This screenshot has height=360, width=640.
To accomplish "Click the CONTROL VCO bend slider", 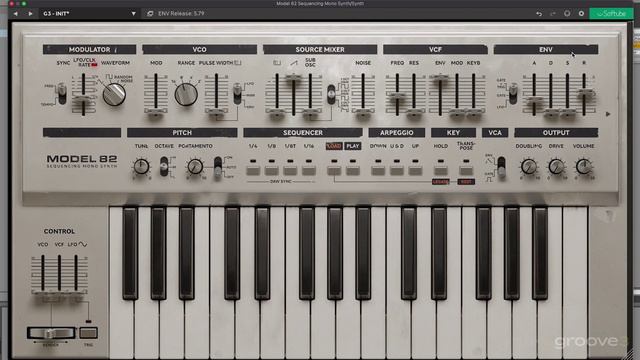I will [x=43, y=294].
